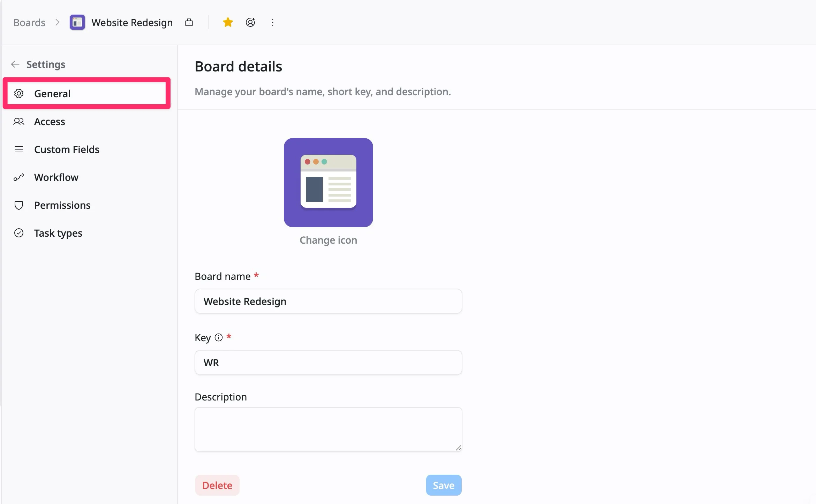
Task: Click the Key info tooltip icon
Action: [x=219, y=337]
